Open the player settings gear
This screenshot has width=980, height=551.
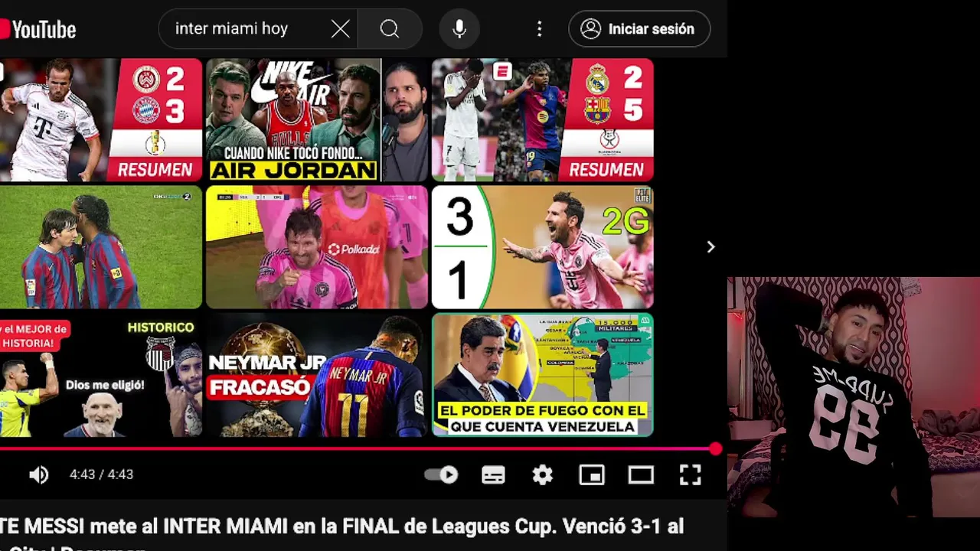542,475
